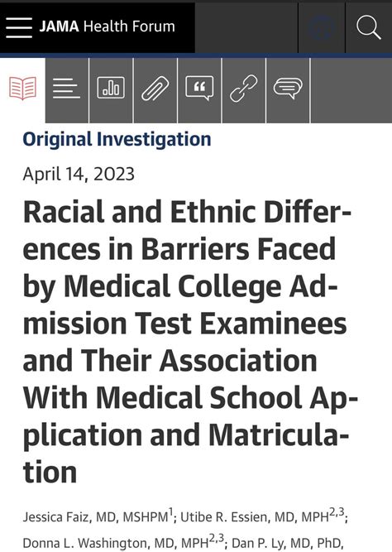The image size is (392, 552).
Task: Open the hamburger navigation menu
Action: click(x=19, y=27)
